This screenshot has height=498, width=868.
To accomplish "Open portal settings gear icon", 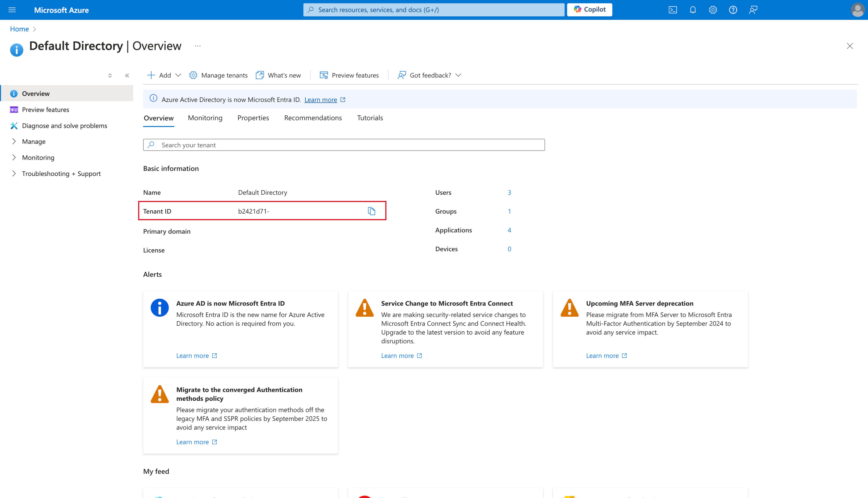I will point(713,10).
